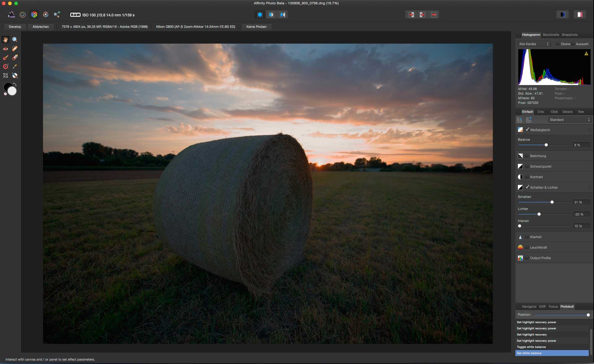
Task: Switch to the Liquify persona icon
Action: 23,15
